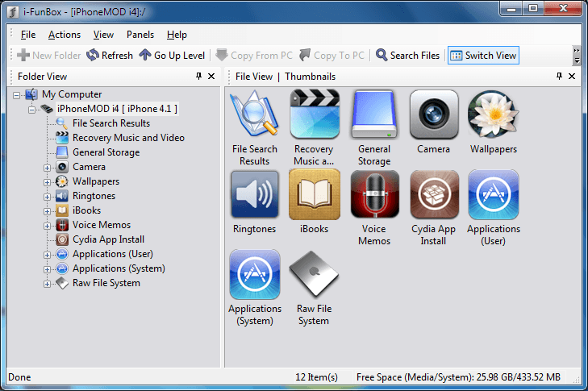Viewport: 588px width, 391px height.
Task: Open the Actions menu
Action: [x=64, y=35]
